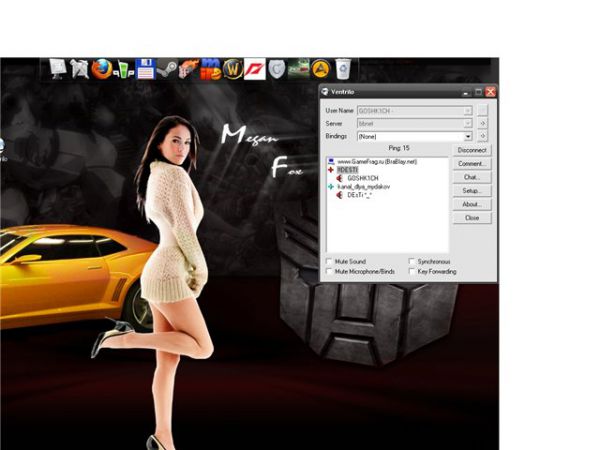The width and height of the screenshot is (600, 450).
Task: Select user DEsTi in the list
Action: point(359,195)
